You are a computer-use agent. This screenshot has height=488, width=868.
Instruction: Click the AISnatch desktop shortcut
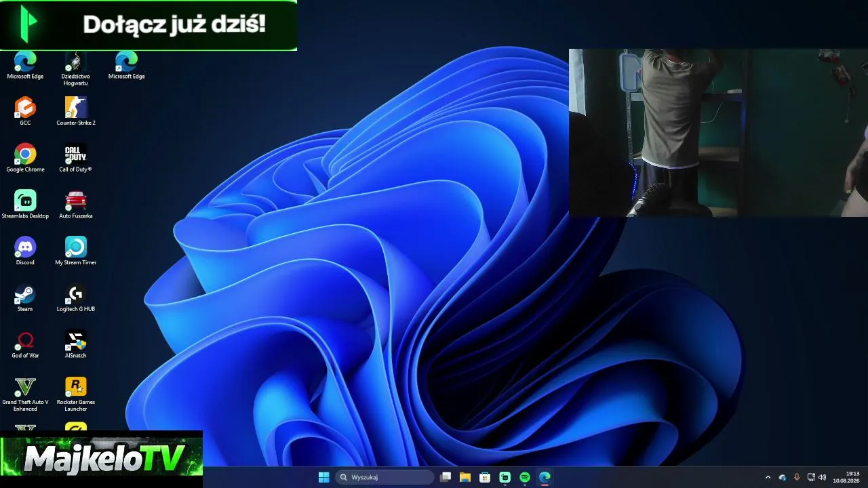point(76,344)
